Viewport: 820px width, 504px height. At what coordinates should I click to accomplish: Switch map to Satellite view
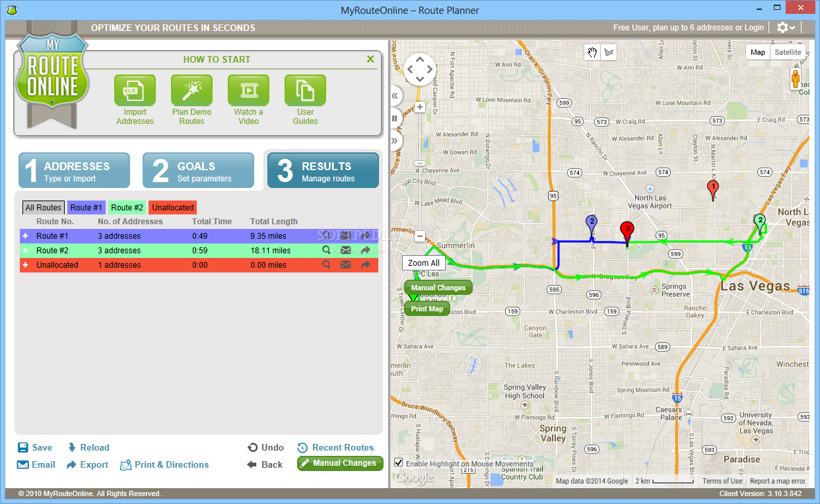click(x=788, y=52)
